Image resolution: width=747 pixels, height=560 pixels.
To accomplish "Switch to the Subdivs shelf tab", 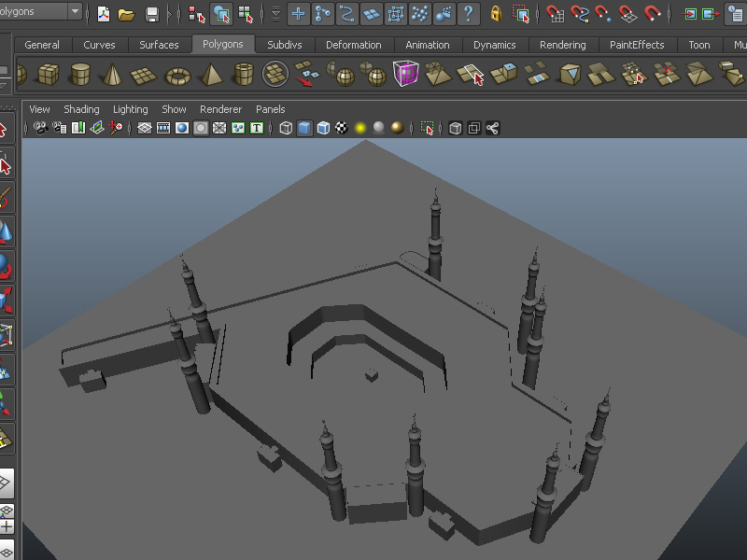I will 285,45.
